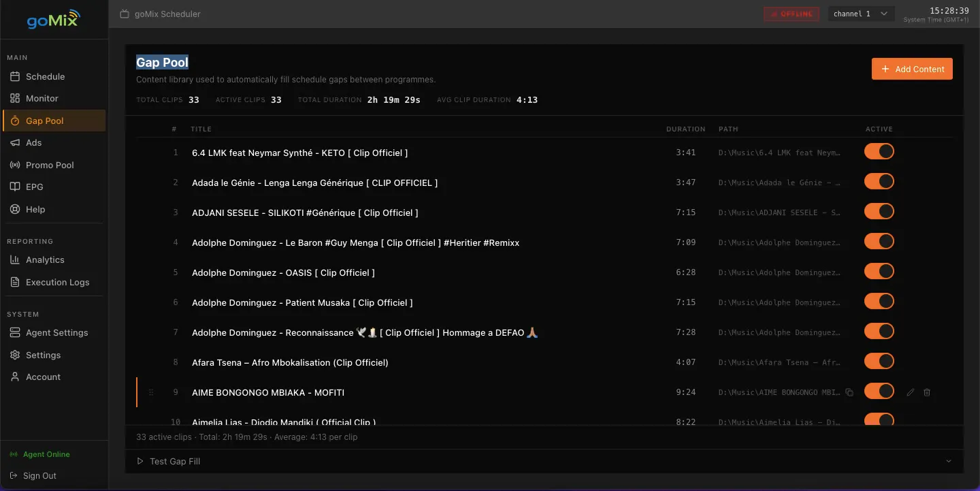The image size is (980, 491).
Task: Click Adolphe Dominguez - OASIS title
Action: pos(283,272)
